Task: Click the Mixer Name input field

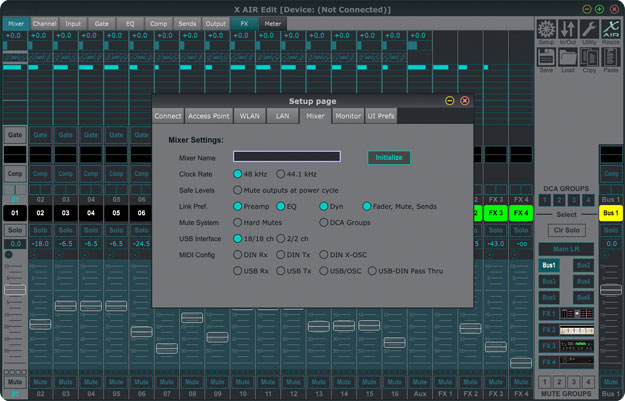Action: click(287, 156)
